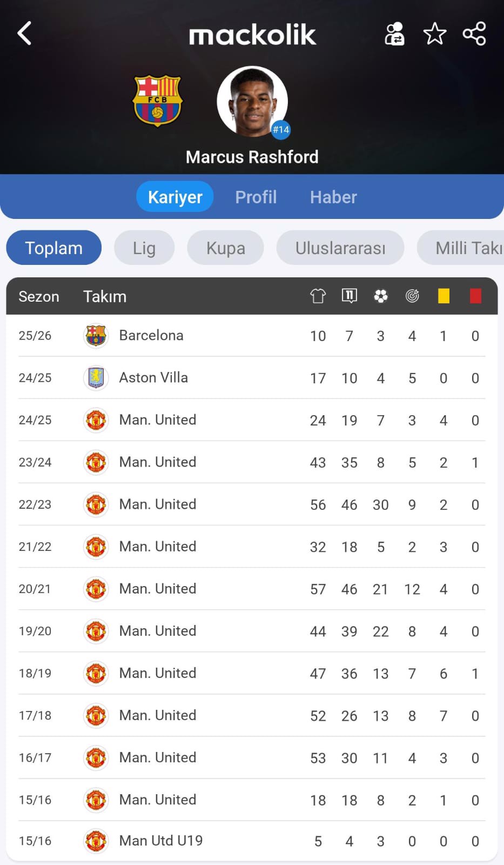Favorite Marcus Rashford with the star icon
504x865 pixels.
click(435, 34)
